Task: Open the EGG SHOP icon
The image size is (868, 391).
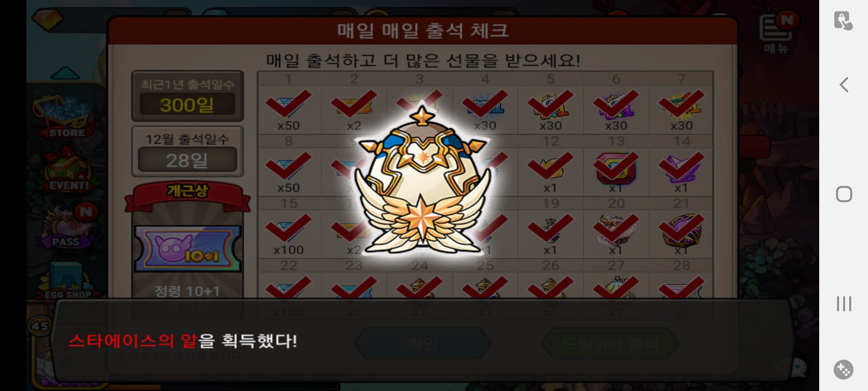Action: point(67,281)
